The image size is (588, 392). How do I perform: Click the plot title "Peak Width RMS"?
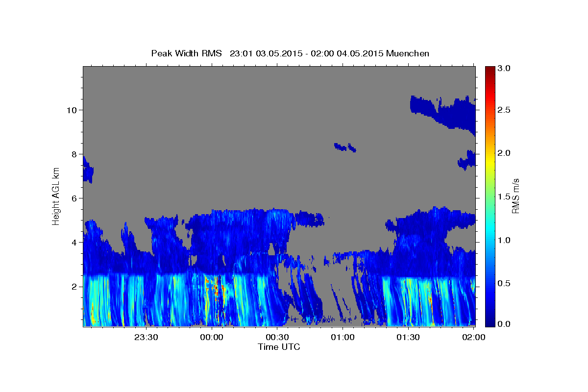[x=186, y=53]
